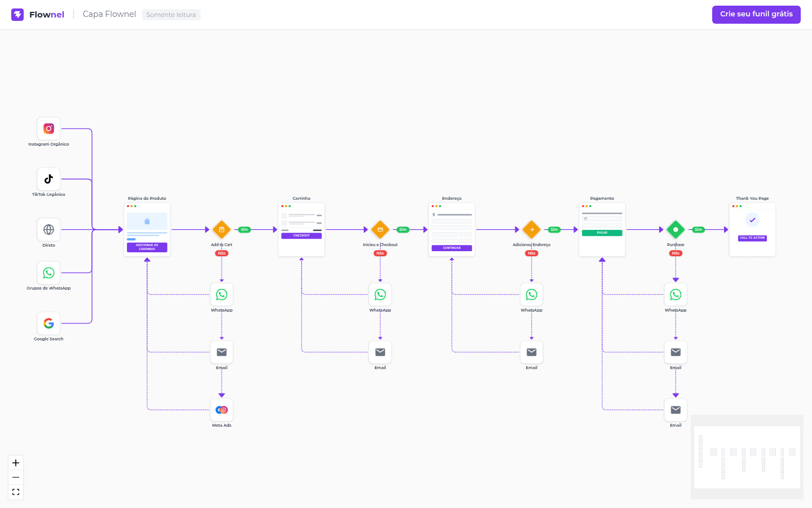The width and height of the screenshot is (812, 508).
Task: Select the Meta Ads node
Action: 222,410
